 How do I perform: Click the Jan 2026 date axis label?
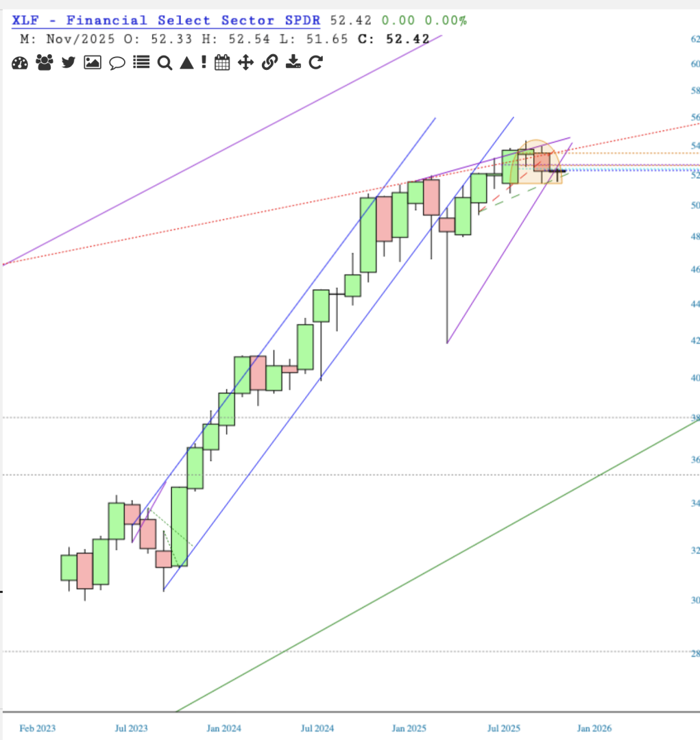[594, 728]
